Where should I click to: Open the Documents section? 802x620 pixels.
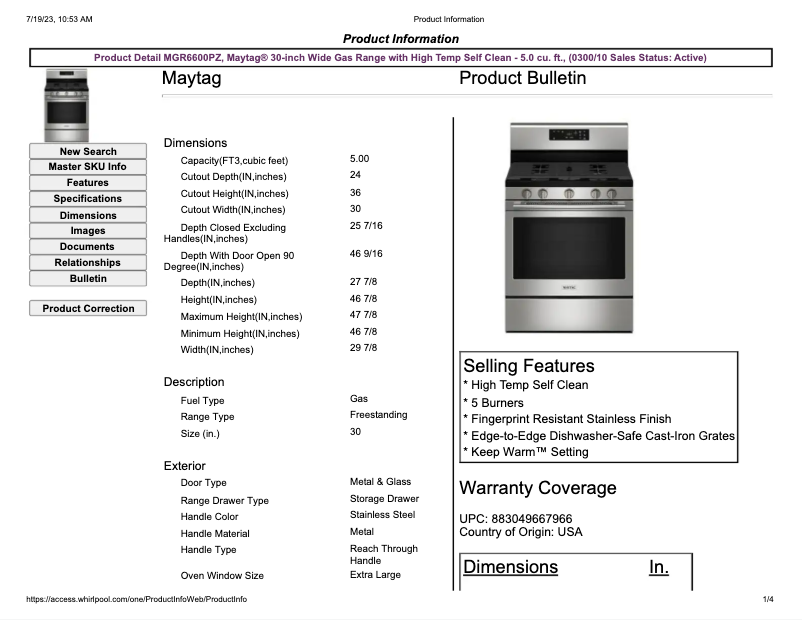click(87, 247)
